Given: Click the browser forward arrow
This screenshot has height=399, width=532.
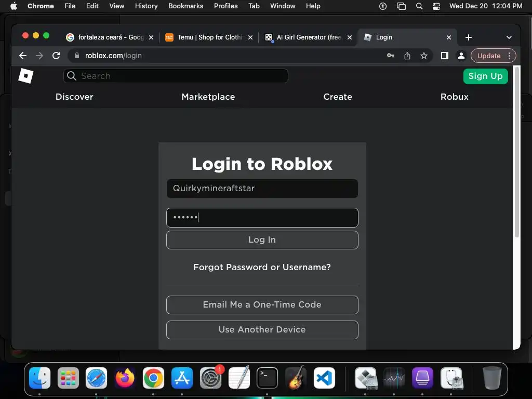Looking at the screenshot, I should pos(39,56).
